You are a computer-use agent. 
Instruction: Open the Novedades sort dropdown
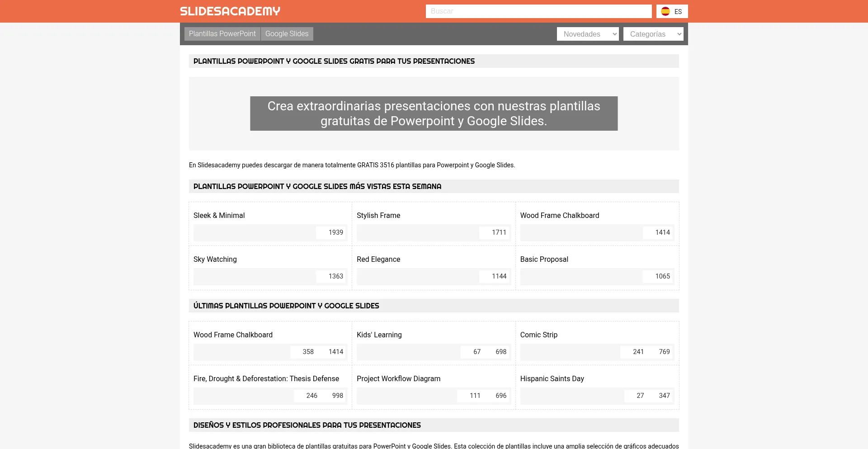point(587,34)
